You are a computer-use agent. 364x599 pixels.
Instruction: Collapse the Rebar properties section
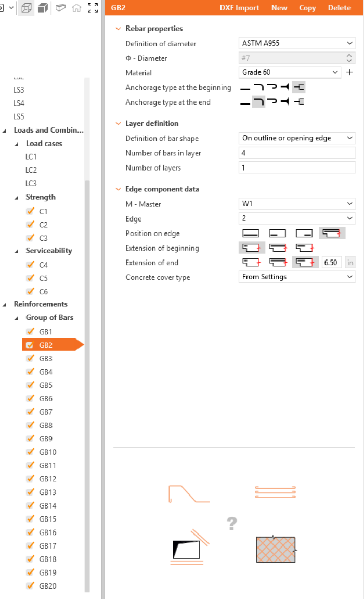tap(119, 29)
